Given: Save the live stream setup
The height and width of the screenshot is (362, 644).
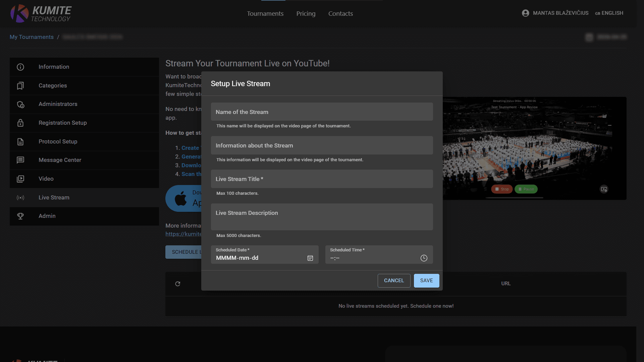Looking at the screenshot, I should (426, 281).
